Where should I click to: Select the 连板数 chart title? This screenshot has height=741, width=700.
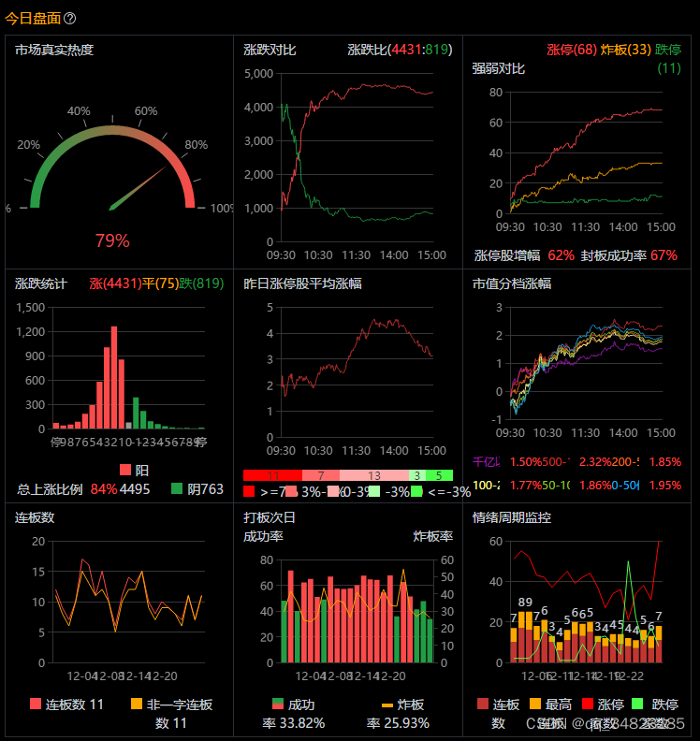coord(35,517)
